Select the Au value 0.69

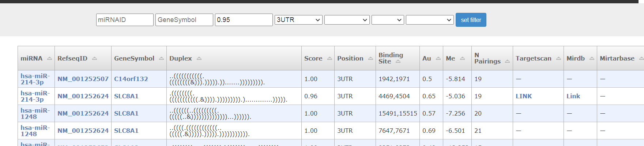[429, 131]
